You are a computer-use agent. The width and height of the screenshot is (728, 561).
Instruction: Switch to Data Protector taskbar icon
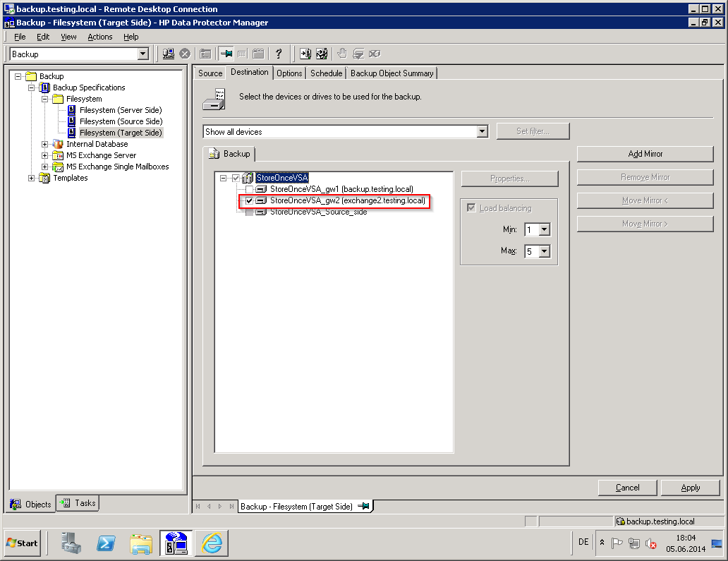(x=176, y=543)
